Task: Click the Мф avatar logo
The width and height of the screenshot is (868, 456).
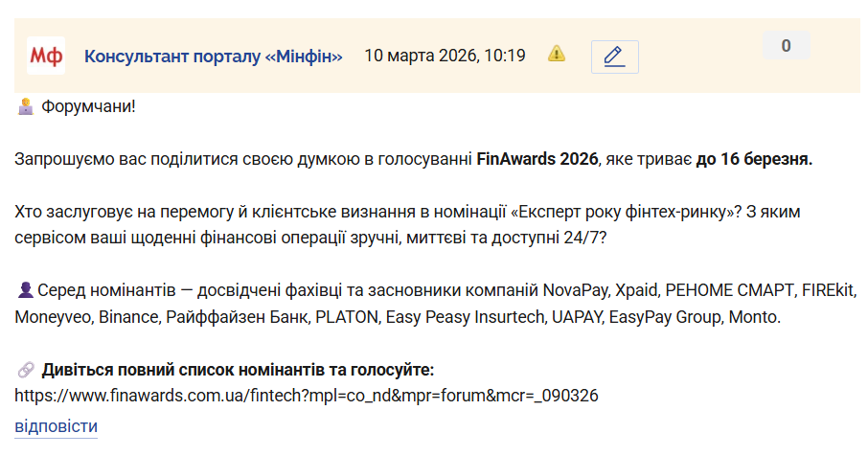Action: [45, 56]
